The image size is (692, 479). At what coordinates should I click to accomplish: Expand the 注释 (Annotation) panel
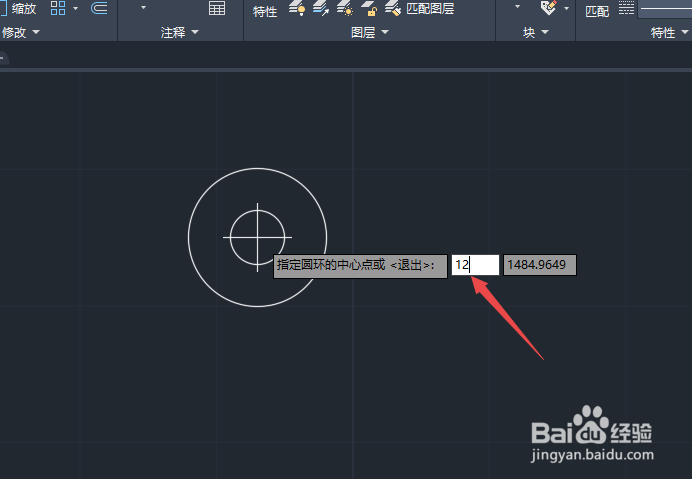tap(180, 32)
